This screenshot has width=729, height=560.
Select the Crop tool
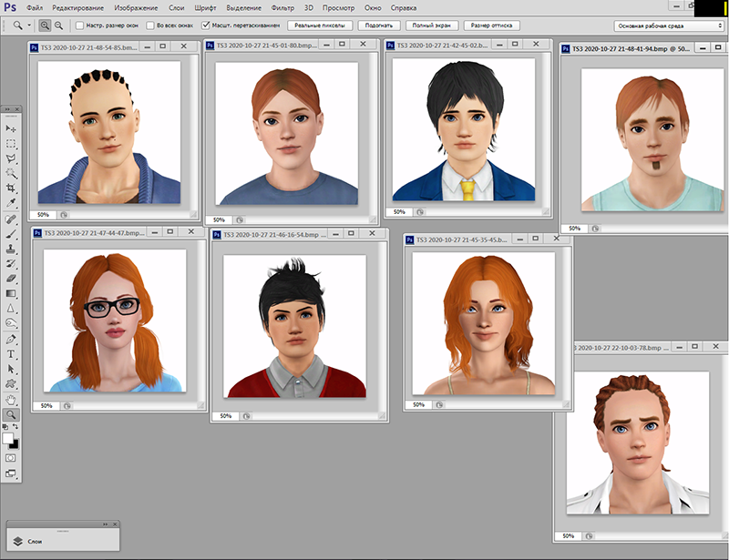11,188
